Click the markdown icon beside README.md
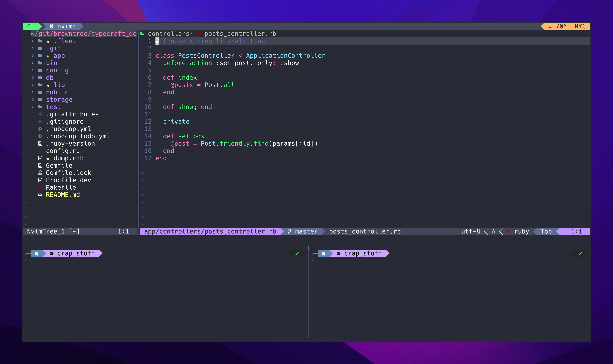 (x=40, y=195)
